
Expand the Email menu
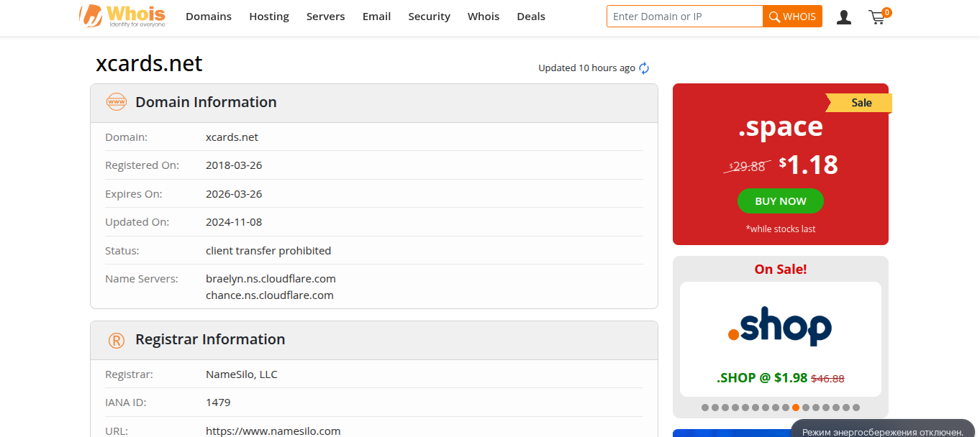[376, 17]
